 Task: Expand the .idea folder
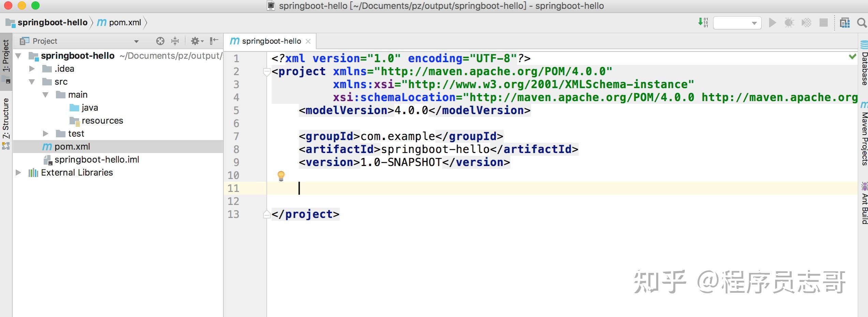[32, 69]
